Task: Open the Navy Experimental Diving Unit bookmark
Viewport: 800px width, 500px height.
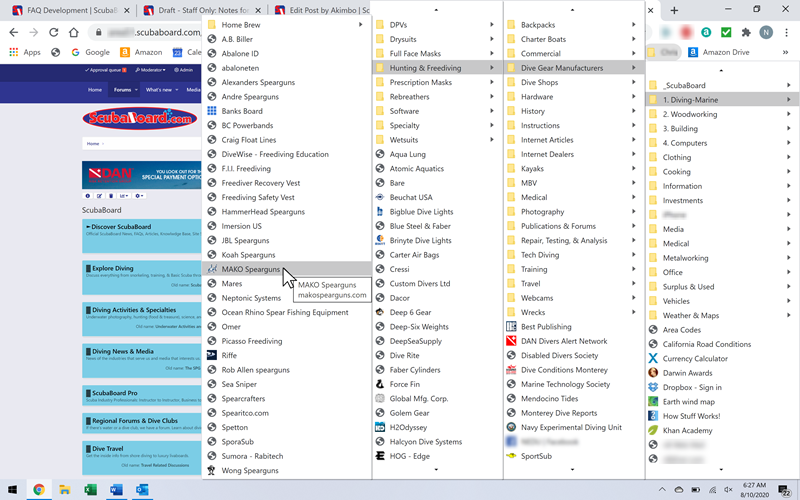Action: point(573,427)
